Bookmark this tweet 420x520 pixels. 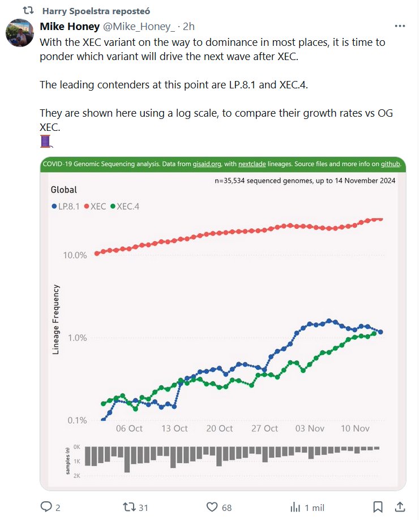pyautogui.click(x=378, y=507)
